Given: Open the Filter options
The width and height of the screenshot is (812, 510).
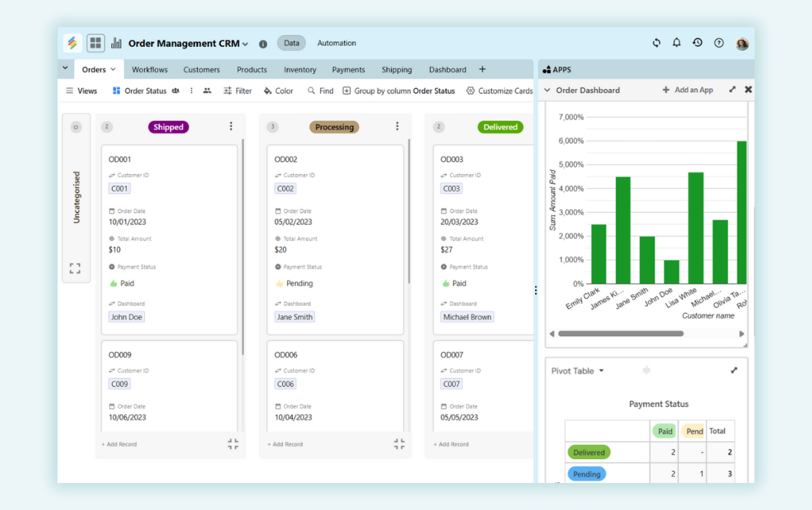Looking at the screenshot, I should pyautogui.click(x=237, y=90).
